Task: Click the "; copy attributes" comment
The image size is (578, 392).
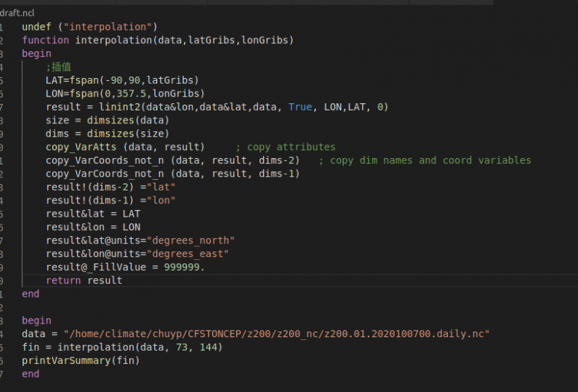Action: point(285,147)
